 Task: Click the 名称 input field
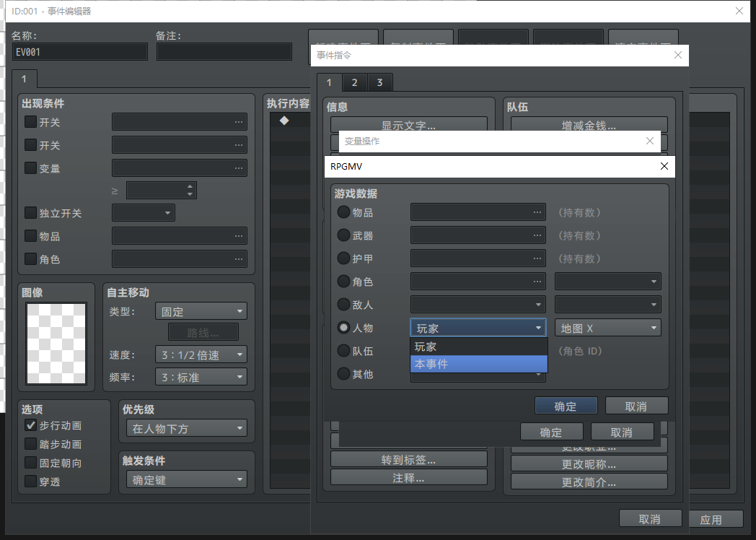click(x=80, y=52)
